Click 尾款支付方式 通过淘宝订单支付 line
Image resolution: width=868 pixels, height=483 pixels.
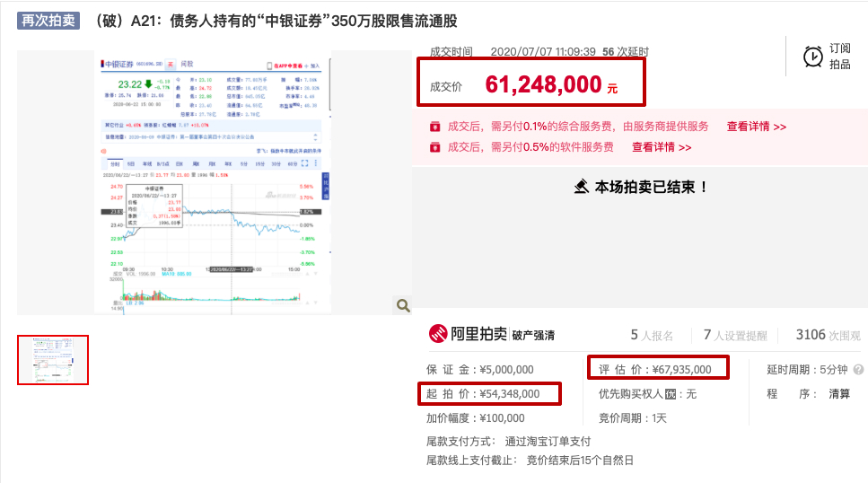(508, 442)
